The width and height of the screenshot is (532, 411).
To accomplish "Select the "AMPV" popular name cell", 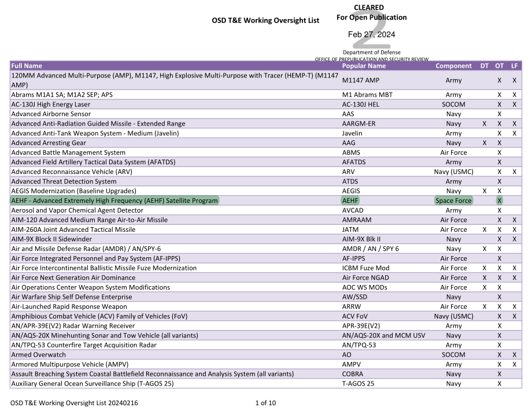I will point(352,364).
